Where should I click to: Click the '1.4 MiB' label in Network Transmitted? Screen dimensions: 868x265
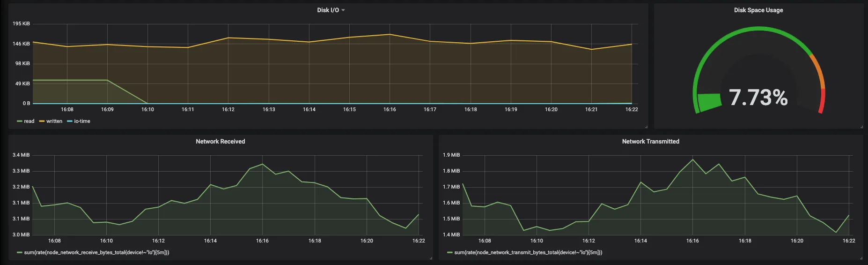tap(451, 235)
